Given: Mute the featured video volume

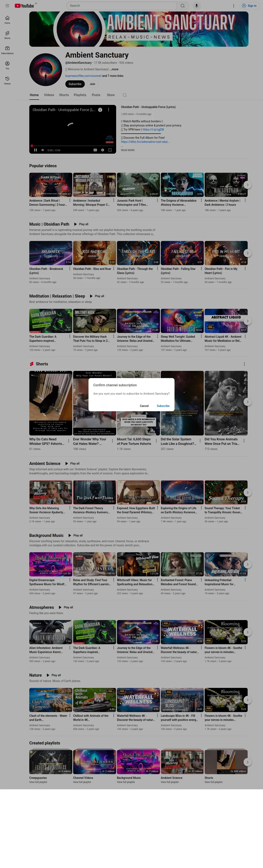Looking at the screenshot, I should (43, 150).
